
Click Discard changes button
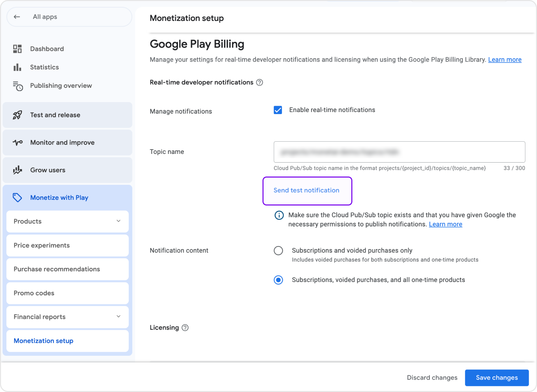432,378
